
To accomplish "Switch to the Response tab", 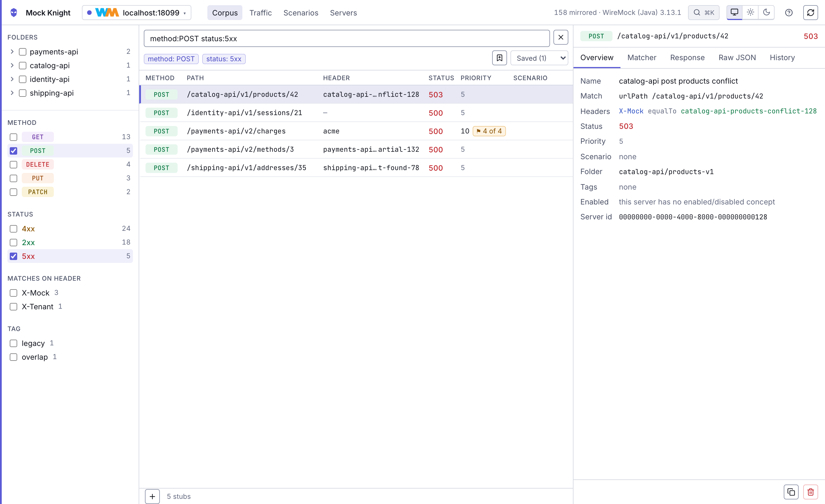I will tap(687, 58).
